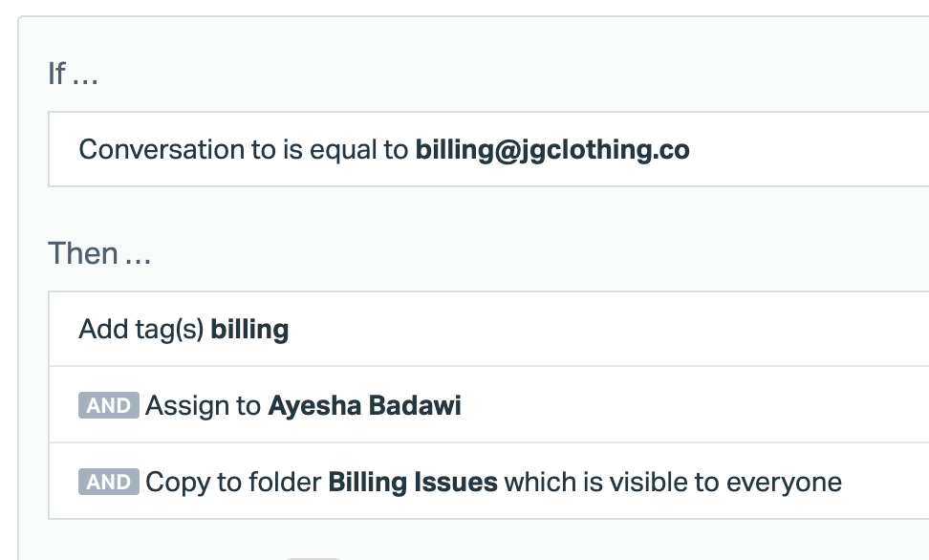This screenshot has height=560, width=929.
Task: Click the bold billing tag name
Action: point(249,330)
